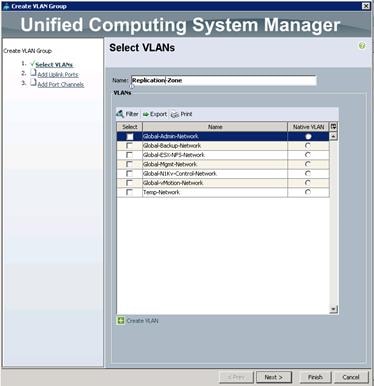Click the Filter toolbar label
Viewport: 374px width, 386px height.
pyautogui.click(x=132, y=114)
